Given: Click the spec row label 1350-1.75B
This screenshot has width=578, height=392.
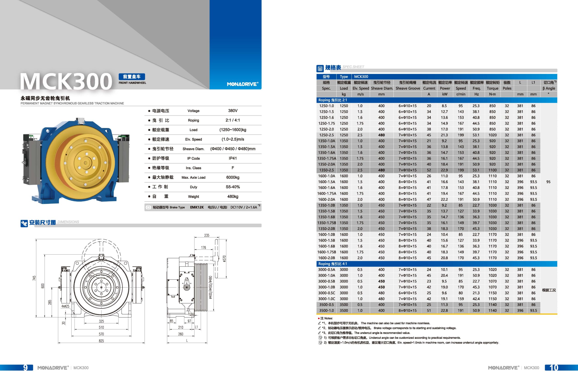Looking at the screenshot, I should coord(326,223).
